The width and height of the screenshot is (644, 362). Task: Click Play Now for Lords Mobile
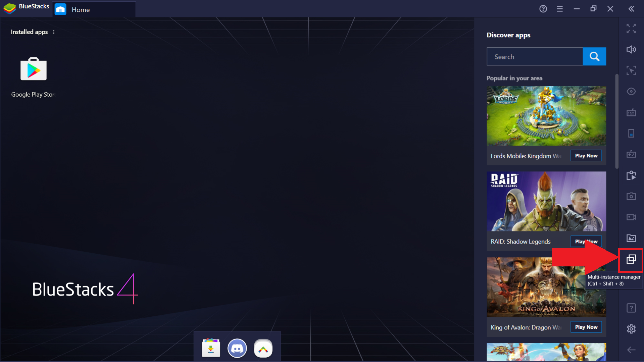(586, 156)
